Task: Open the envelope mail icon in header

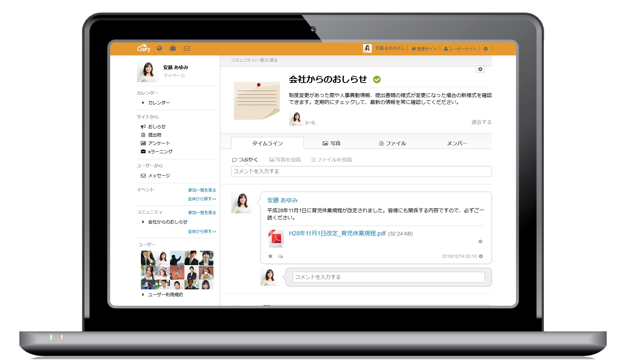Action: (187, 49)
